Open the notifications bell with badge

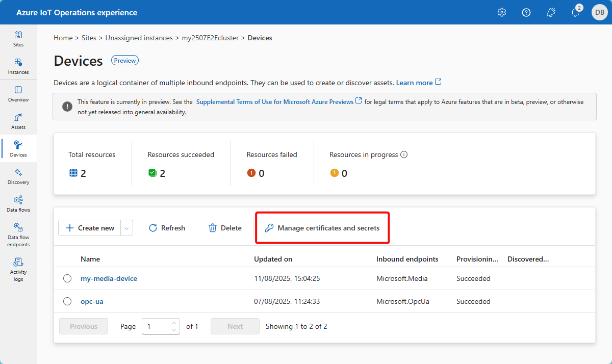(x=575, y=12)
